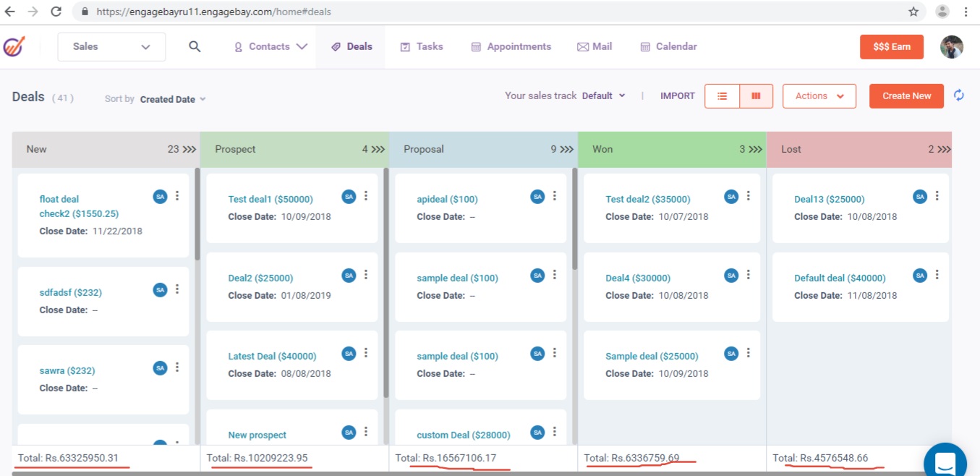
Task: Switch to list view layout
Action: 722,95
